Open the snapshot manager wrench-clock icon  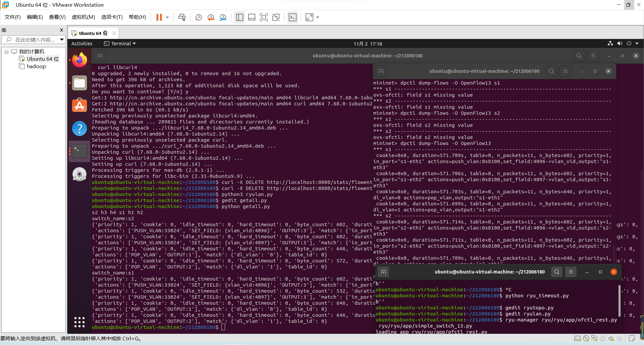coord(223,17)
